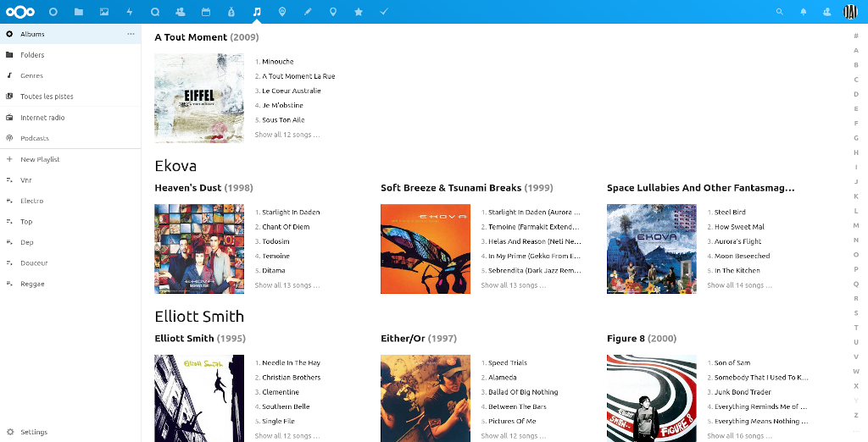
Task: Open the notifications bell
Action: pyautogui.click(x=804, y=12)
